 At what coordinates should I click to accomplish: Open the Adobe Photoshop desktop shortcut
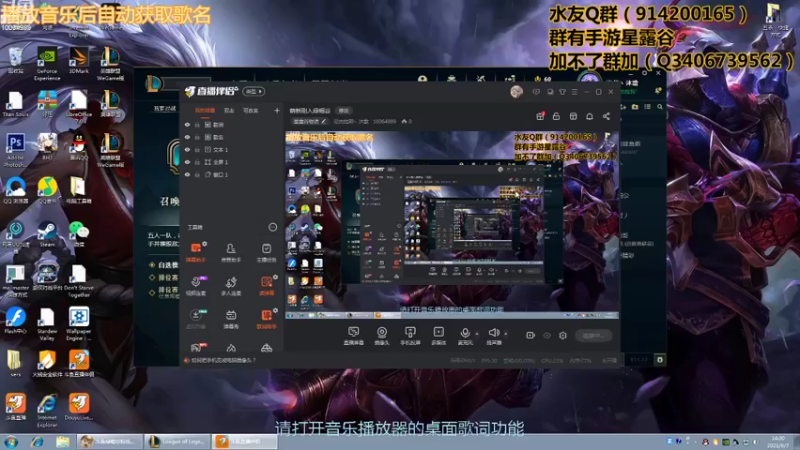(x=15, y=150)
